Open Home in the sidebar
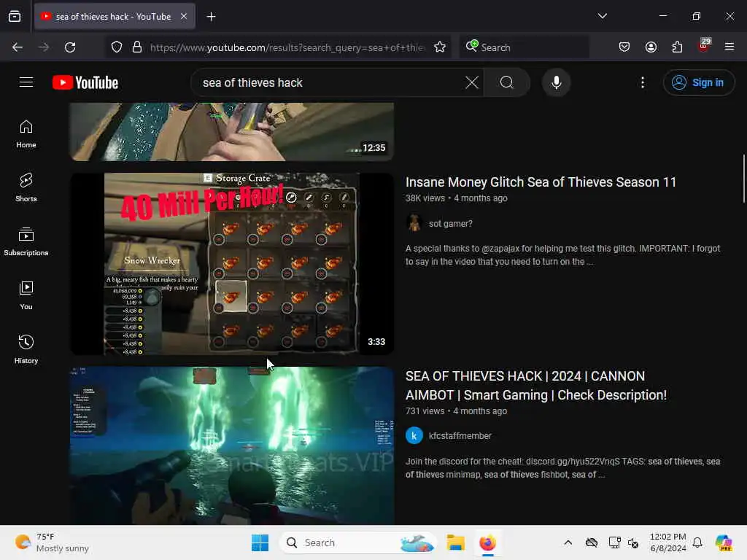The image size is (747, 560). [26, 134]
